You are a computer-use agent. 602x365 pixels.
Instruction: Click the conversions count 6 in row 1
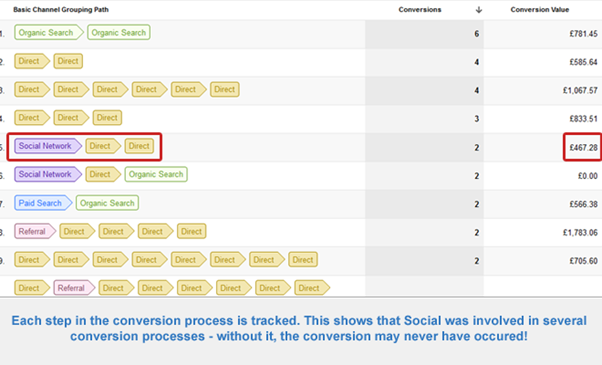click(476, 34)
